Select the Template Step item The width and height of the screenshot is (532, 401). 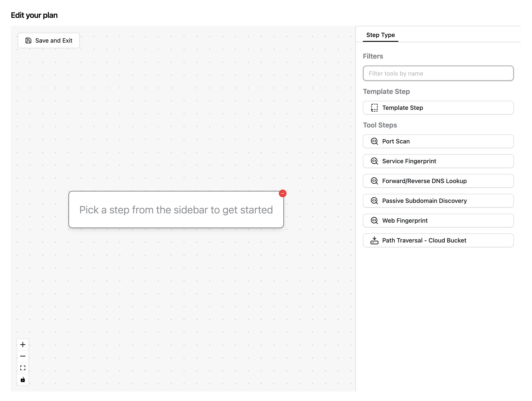[x=438, y=108]
